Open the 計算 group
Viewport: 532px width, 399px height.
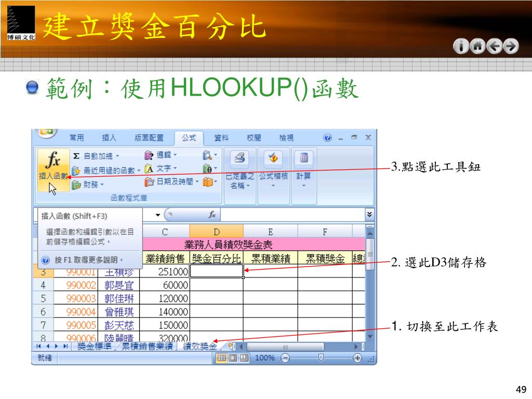tap(303, 176)
